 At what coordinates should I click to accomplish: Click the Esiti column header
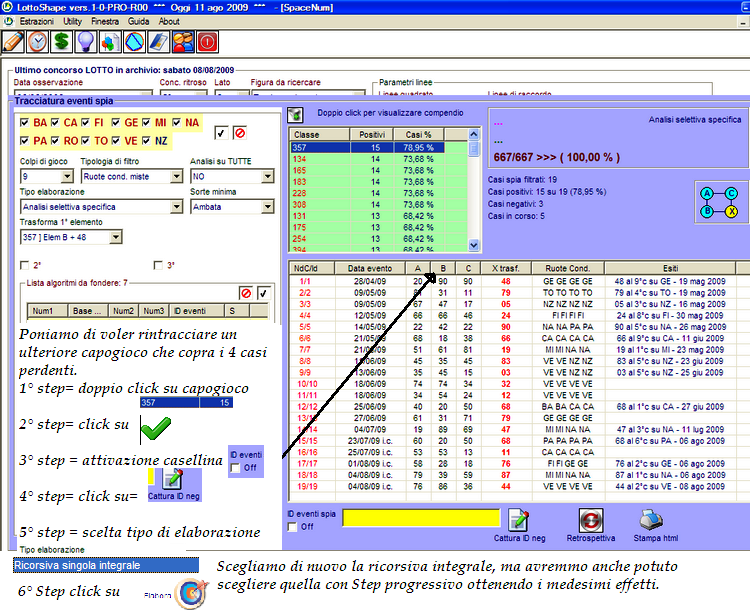click(670, 268)
